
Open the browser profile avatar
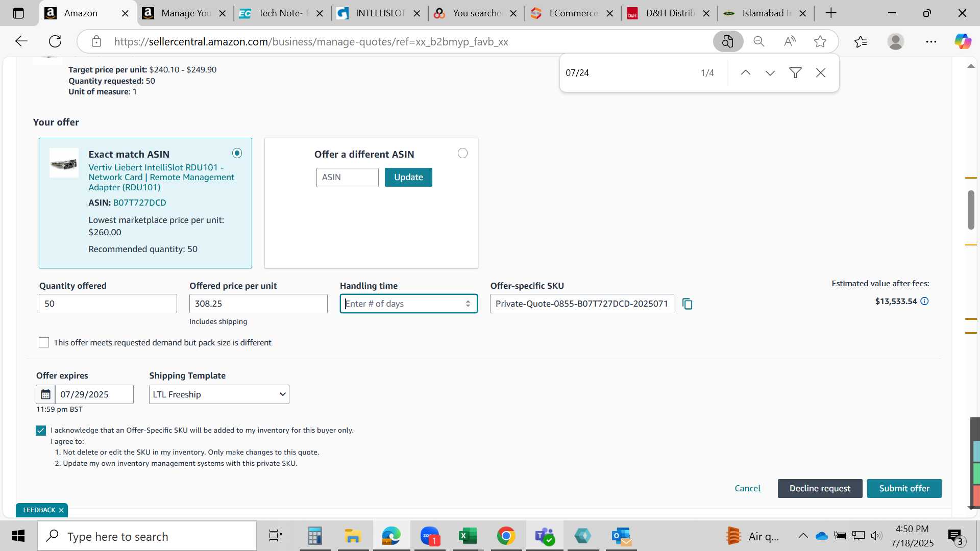[x=896, y=41]
